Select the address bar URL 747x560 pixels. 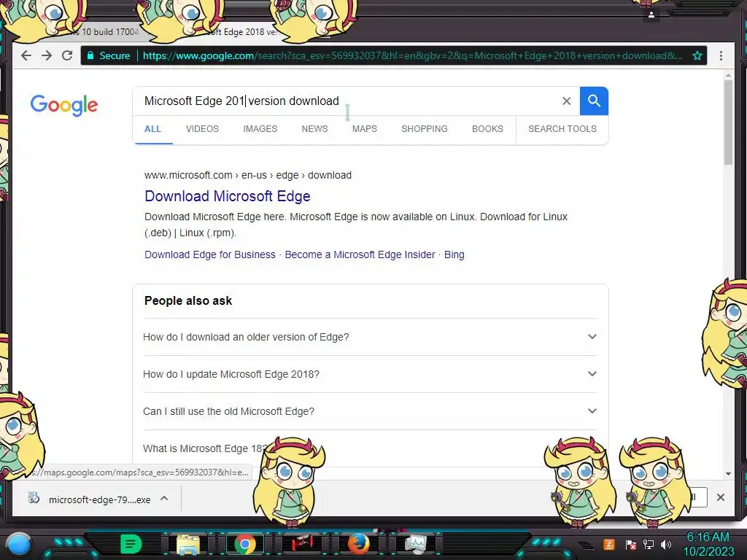pos(412,55)
